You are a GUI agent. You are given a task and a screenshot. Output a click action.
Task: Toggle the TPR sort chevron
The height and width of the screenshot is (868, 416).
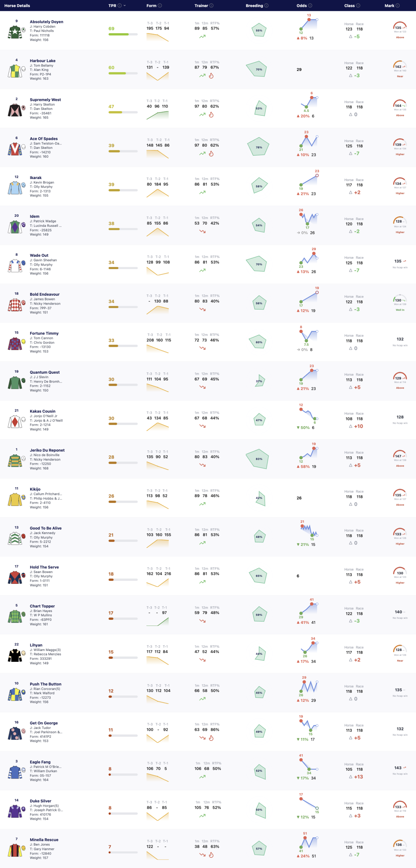[x=124, y=5]
